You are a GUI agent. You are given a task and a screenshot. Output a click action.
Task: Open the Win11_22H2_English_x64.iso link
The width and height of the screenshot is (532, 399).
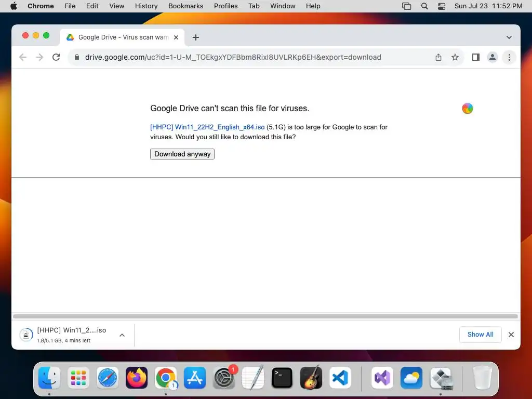click(207, 127)
